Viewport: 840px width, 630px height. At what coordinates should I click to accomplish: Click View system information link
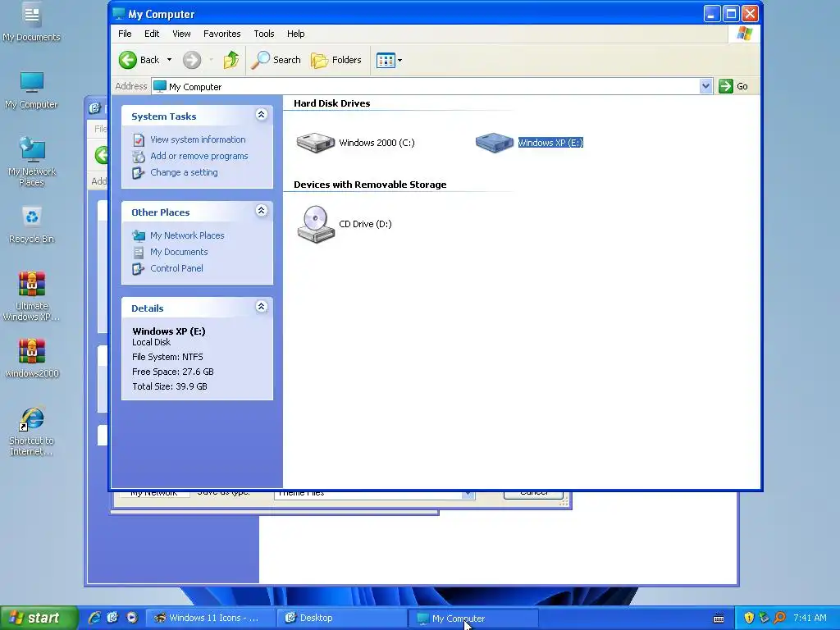click(x=198, y=139)
